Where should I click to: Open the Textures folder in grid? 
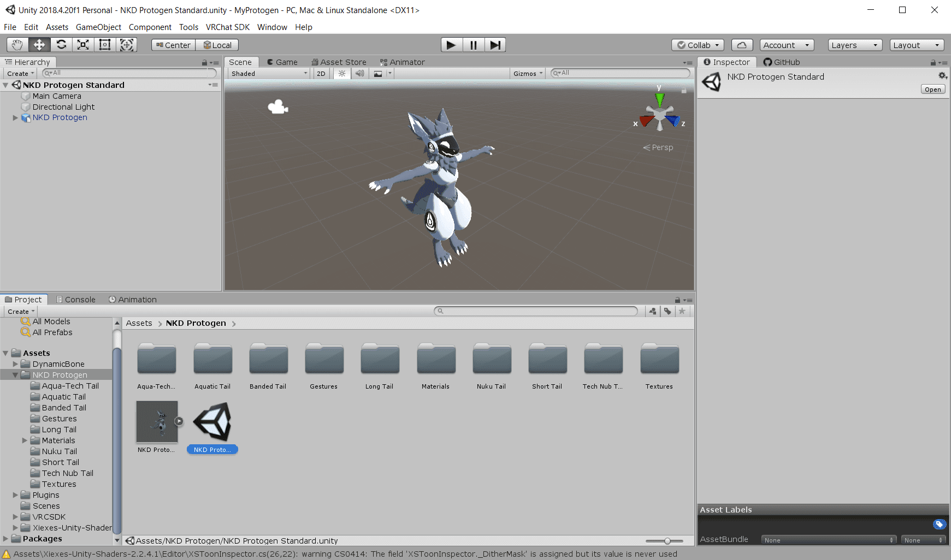point(659,366)
